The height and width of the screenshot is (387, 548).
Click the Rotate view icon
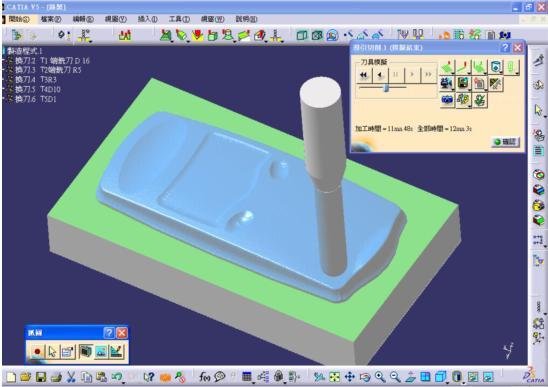[365, 377]
